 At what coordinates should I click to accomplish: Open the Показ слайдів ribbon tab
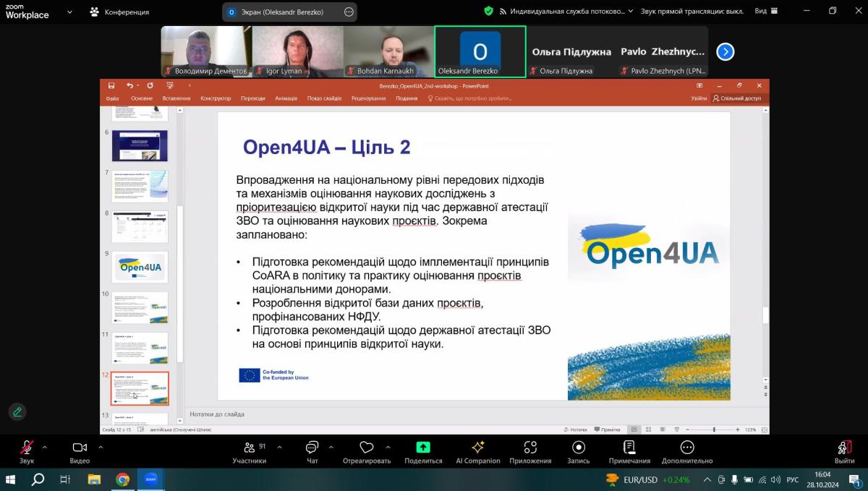click(324, 98)
